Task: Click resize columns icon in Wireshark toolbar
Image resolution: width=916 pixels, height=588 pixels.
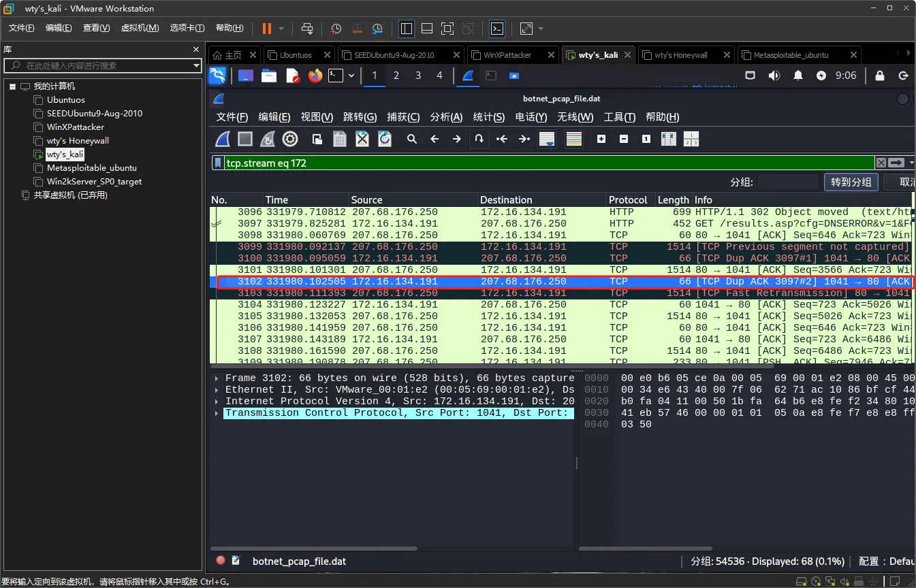Action: click(669, 139)
